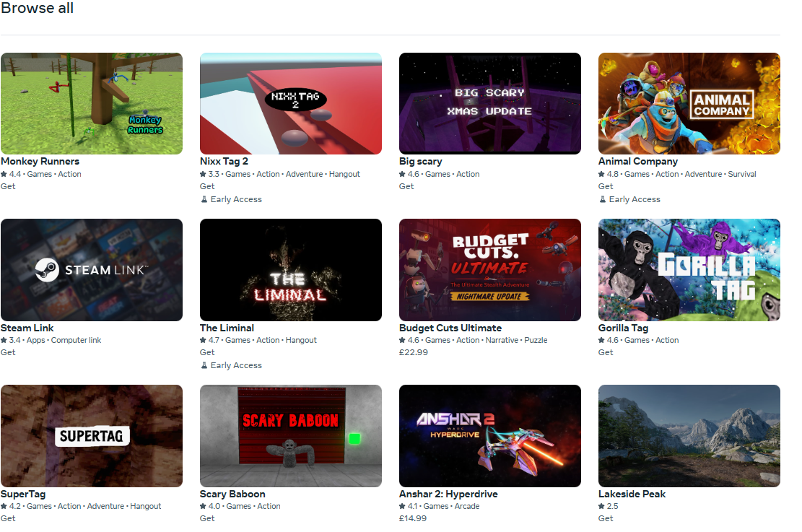Viewport: 802px width, 532px height.
Task: Get the Big scary game
Action: tap(406, 186)
